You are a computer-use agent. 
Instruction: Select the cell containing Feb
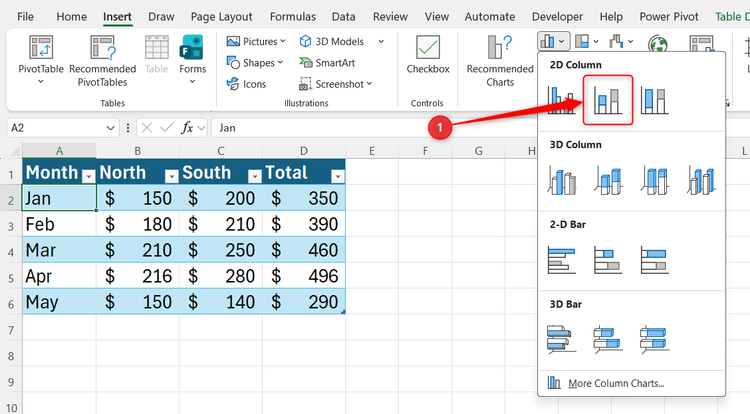[x=59, y=224]
